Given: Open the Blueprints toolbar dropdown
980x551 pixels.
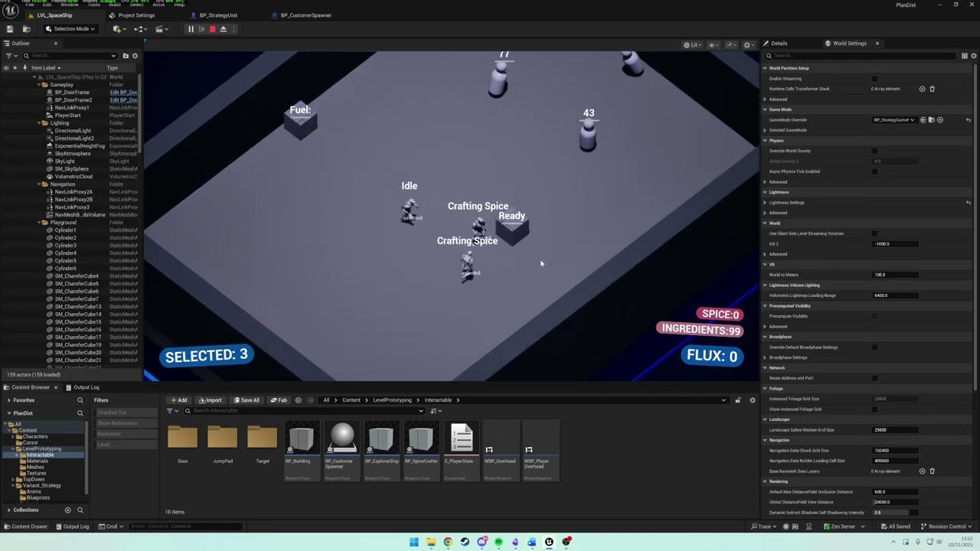Looking at the screenshot, I should pyautogui.click(x=140, y=29).
